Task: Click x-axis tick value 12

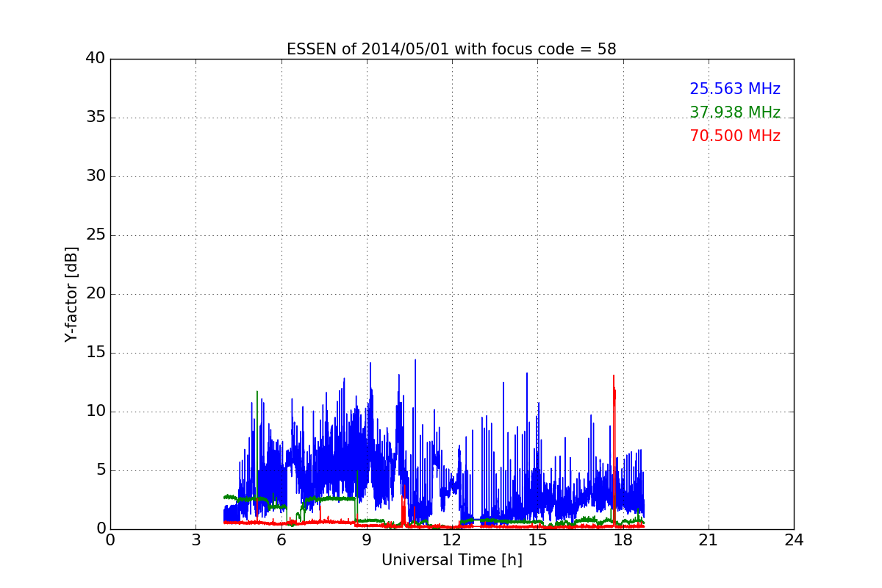Action: click(x=452, y=540)
